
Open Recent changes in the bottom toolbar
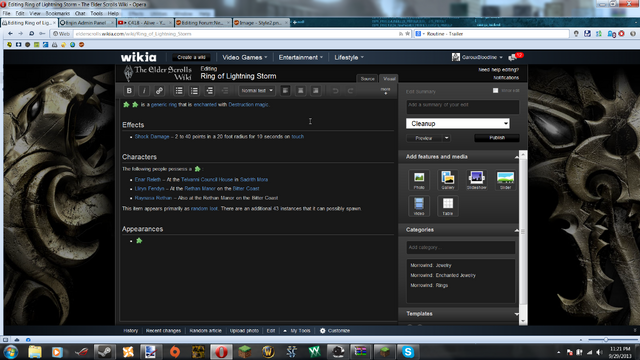[163, 331]
